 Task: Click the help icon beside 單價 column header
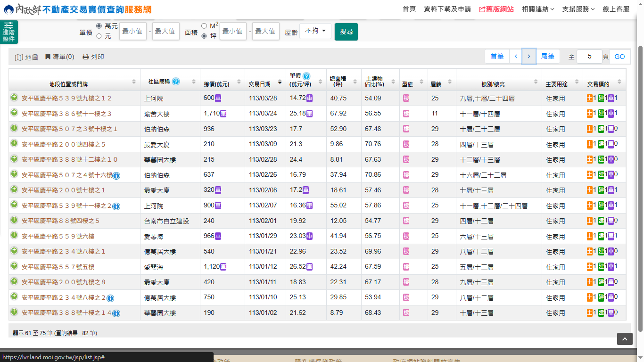pos(306,76)
